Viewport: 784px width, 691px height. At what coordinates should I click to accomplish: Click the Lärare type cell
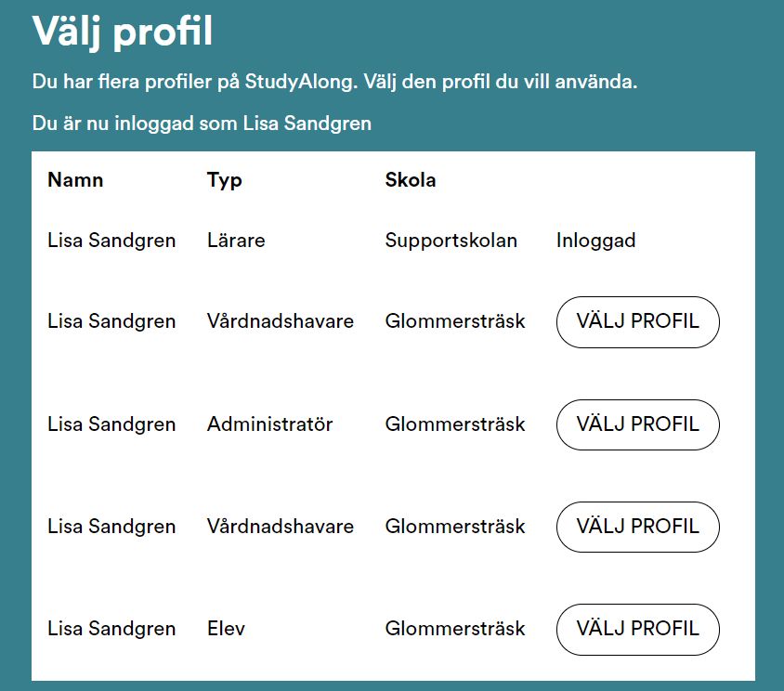(236, 241)
